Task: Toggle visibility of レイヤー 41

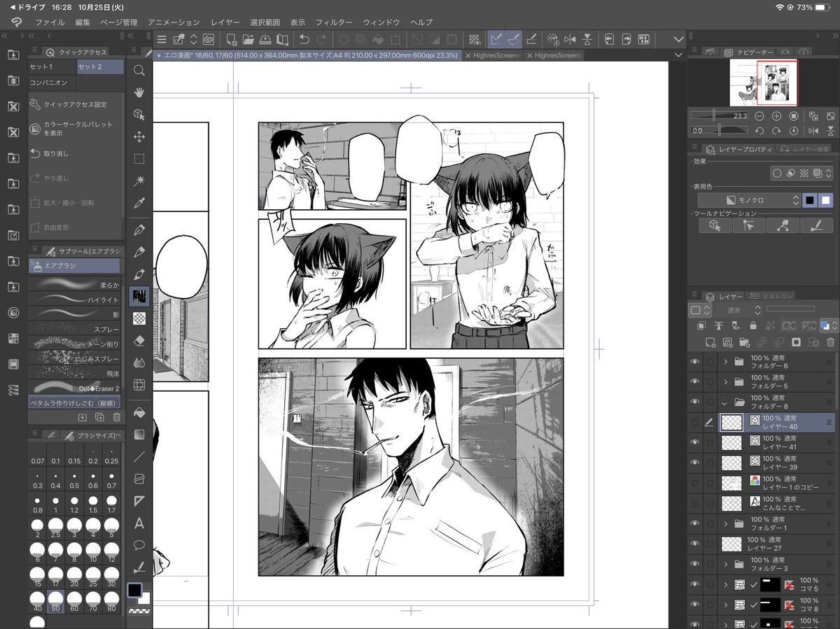Action: point(695,442)
